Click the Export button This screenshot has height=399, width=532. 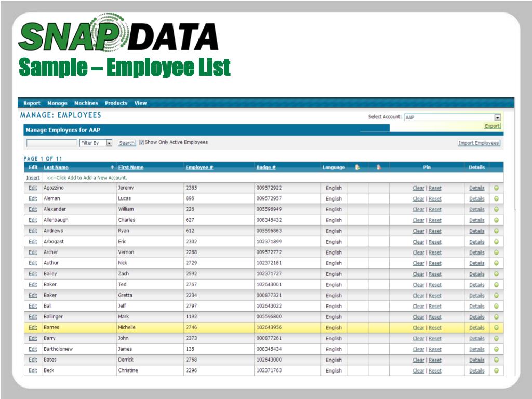pos(492,126)
